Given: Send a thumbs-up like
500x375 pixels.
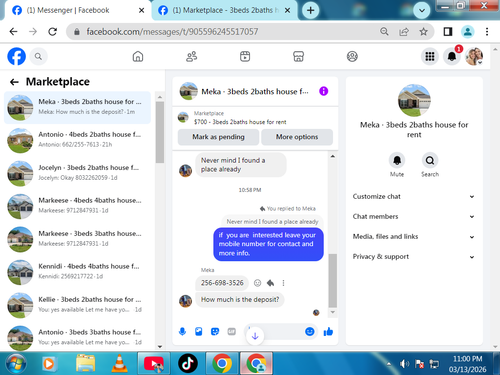Looking at the screenshot, I should click(328, 331).
